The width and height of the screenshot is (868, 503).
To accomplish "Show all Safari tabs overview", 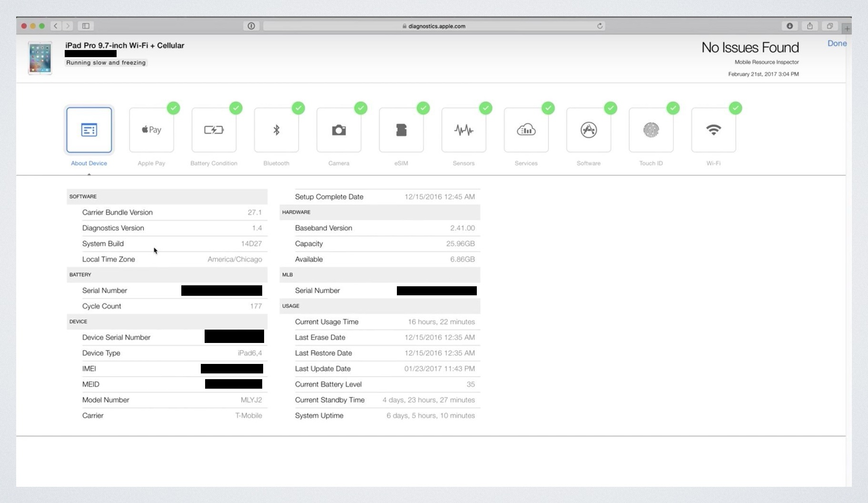I will click(x=830, y=26).
